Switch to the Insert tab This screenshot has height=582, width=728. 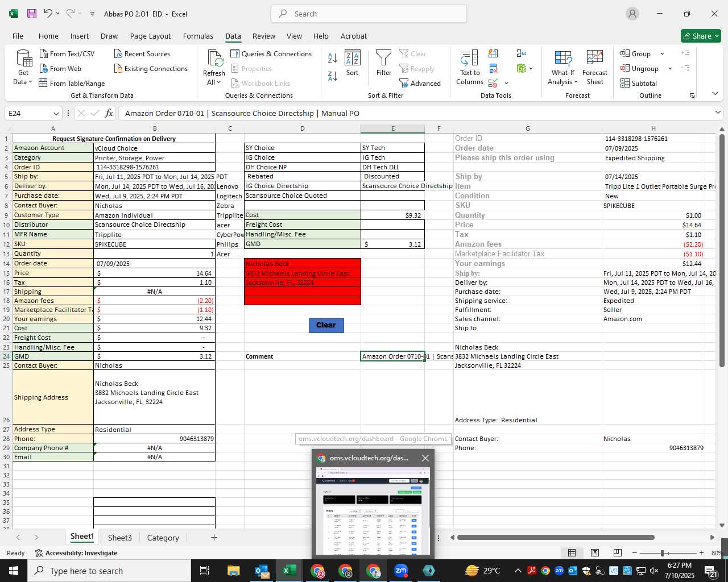coord(80,36)
